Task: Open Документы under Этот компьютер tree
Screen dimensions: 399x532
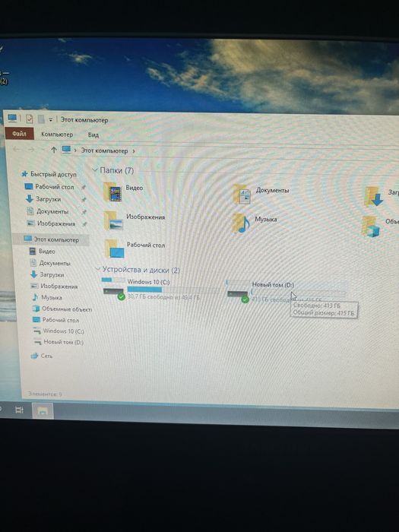Action: [x=55, y=263]
